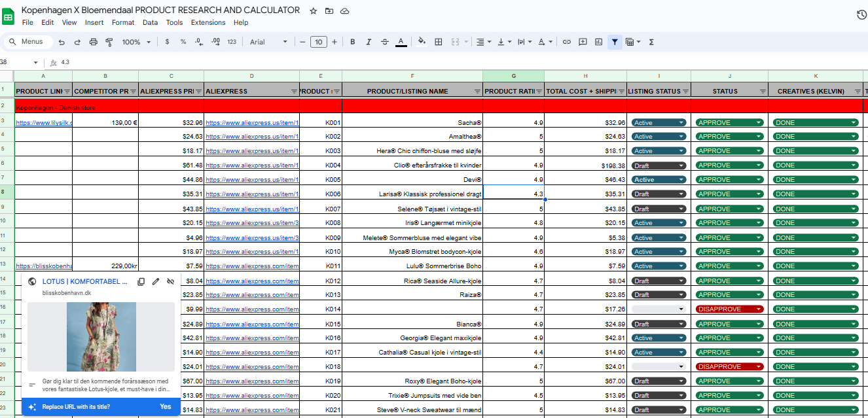Click the Insert comment icon
This screenshot has width=868, height=418.
583,42
